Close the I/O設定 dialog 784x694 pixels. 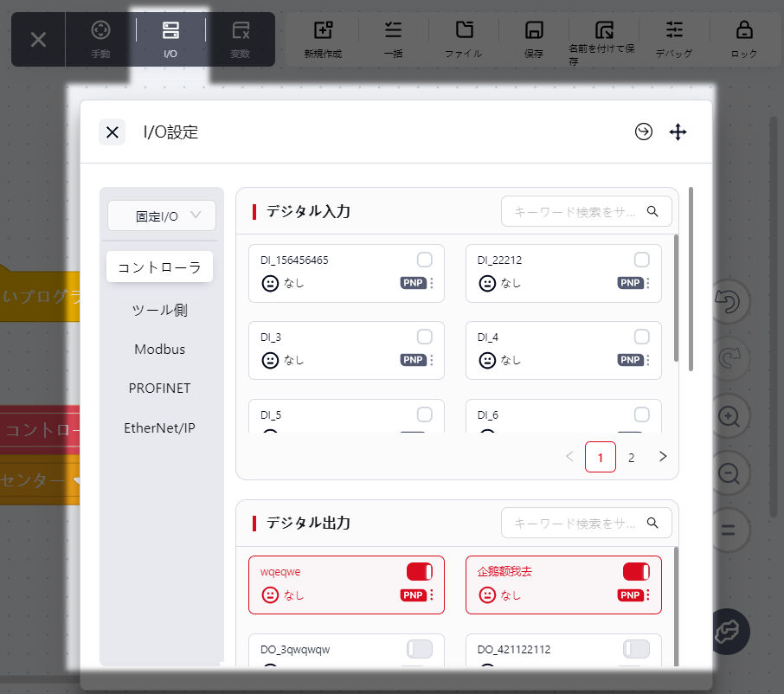pyautogui.click(x=112, y=132)
